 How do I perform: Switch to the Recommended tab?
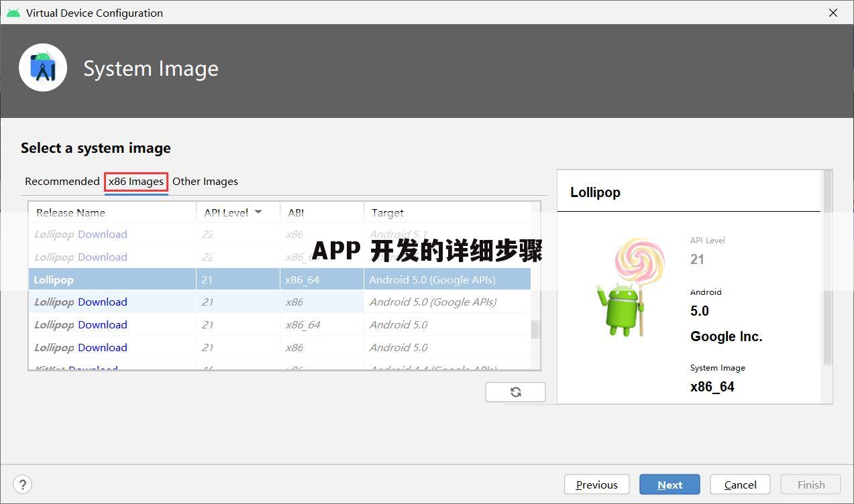click(62, 181)
